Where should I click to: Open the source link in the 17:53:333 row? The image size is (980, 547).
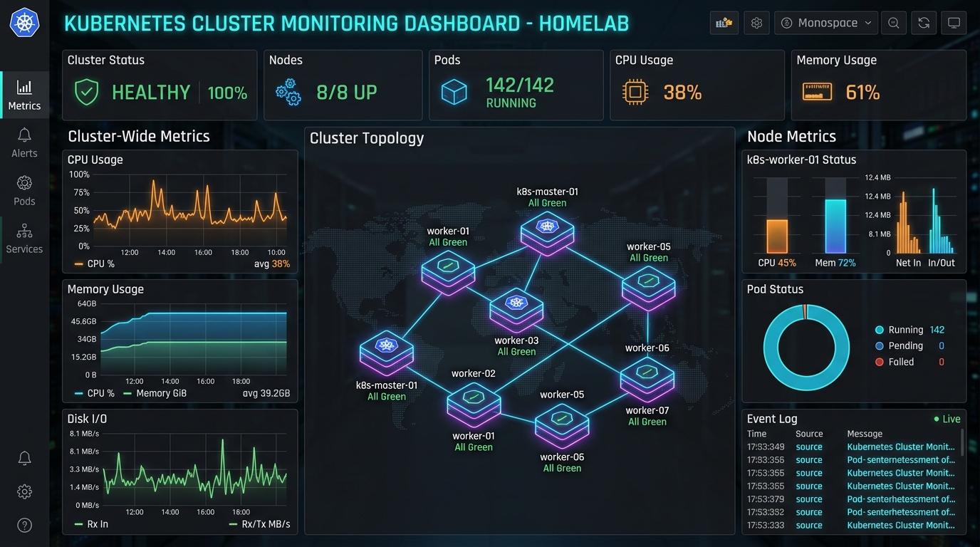[x=809, y=526]
